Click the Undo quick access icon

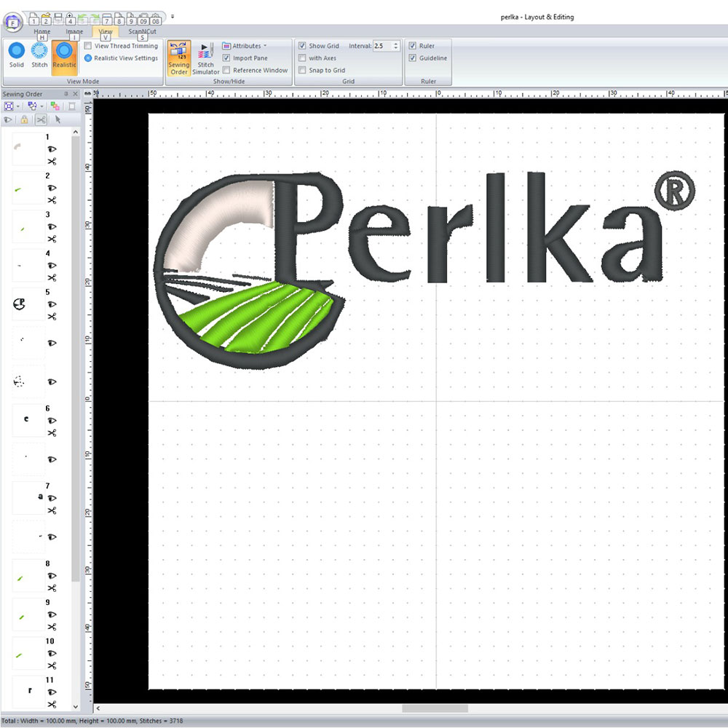[x=83, y=19]
